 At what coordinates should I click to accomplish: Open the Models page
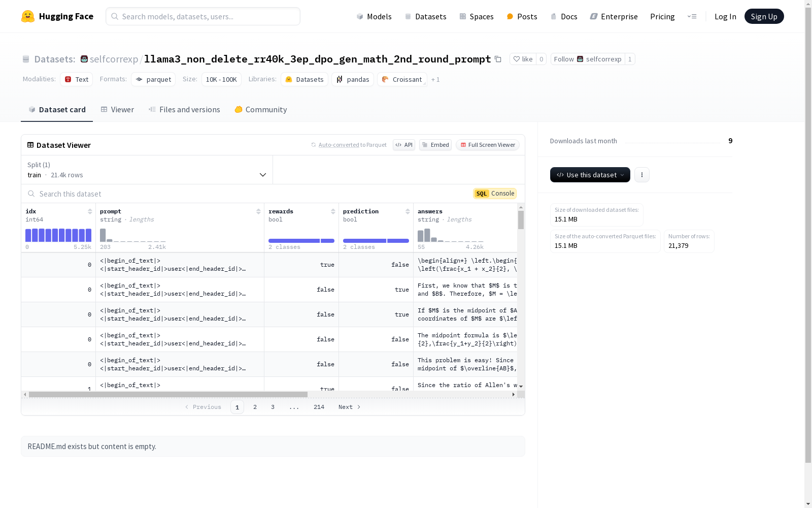click(374, 16)
